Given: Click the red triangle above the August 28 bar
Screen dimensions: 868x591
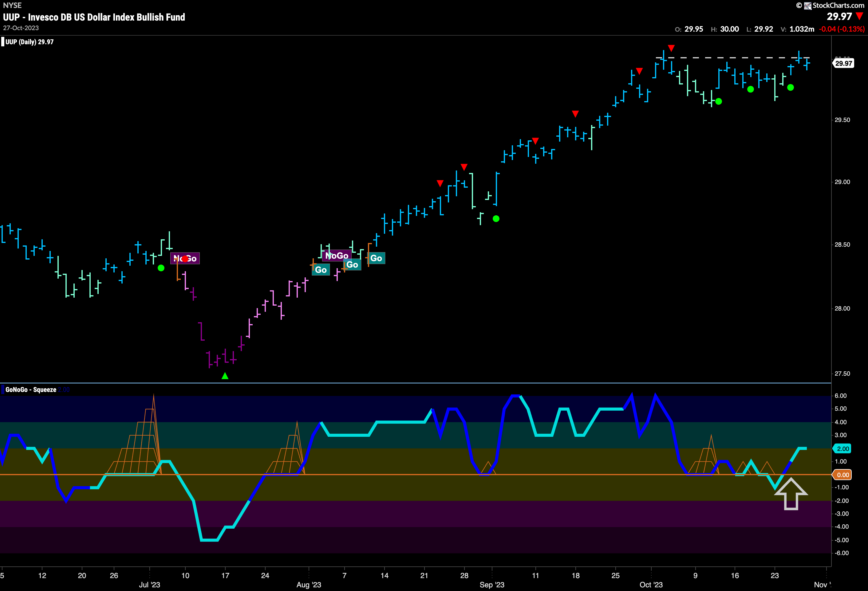Looking at the screenshot, I should coord(464,167).
